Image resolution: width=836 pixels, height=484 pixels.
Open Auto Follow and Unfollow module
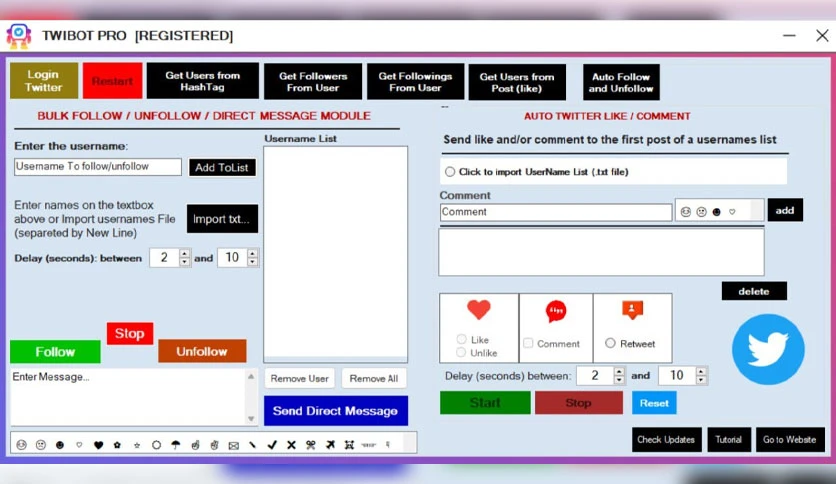click(x=621, y=82)
